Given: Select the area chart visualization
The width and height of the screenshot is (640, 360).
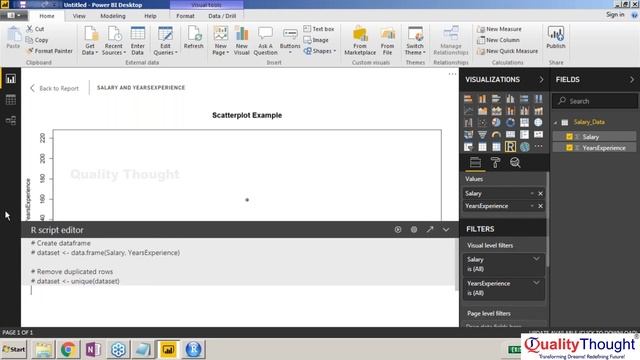Looking at the screenshot, I should [x=482, y=111].
